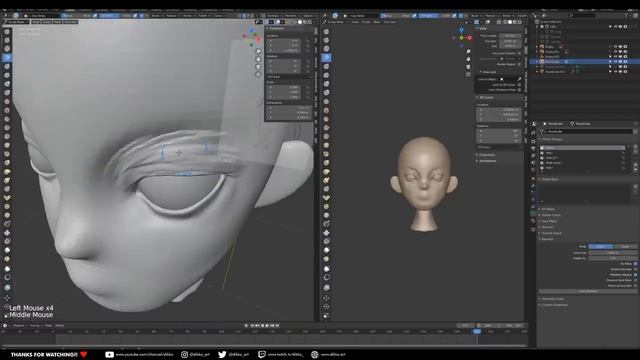Select the Smooth brush in right viewport toolbar
This screenshot has width=640, height=360.
pos(326,110)
